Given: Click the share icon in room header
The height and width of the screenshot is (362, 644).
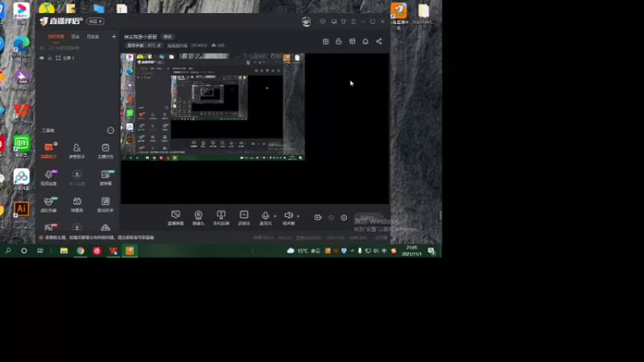Looking at the screenshot, I should click(378, 42).
